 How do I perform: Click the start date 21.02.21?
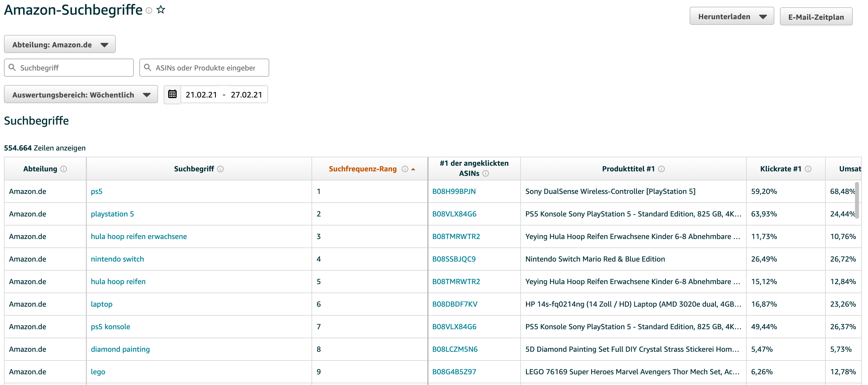[x=201, y=95]
